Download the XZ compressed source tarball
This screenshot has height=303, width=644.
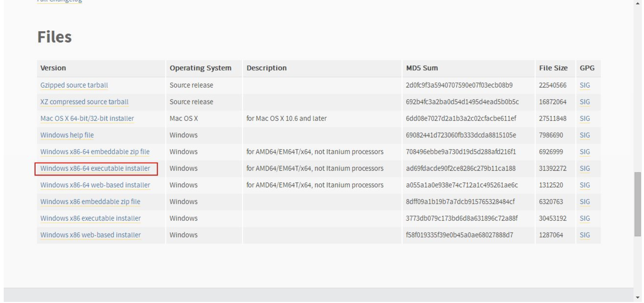click(x=84, y=102)
